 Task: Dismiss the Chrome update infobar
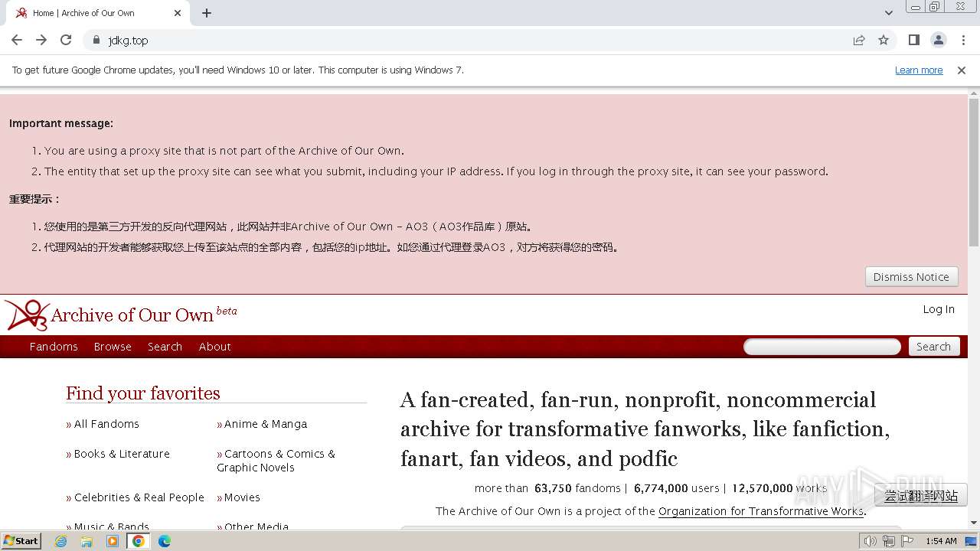coord(962,70)
